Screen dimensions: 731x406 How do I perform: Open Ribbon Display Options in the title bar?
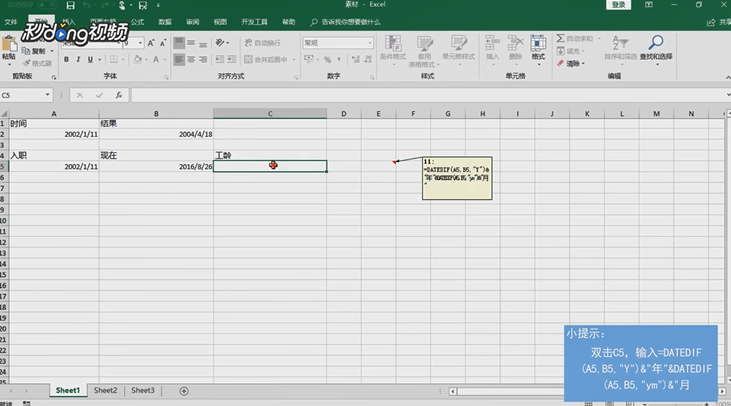point(648,5)
